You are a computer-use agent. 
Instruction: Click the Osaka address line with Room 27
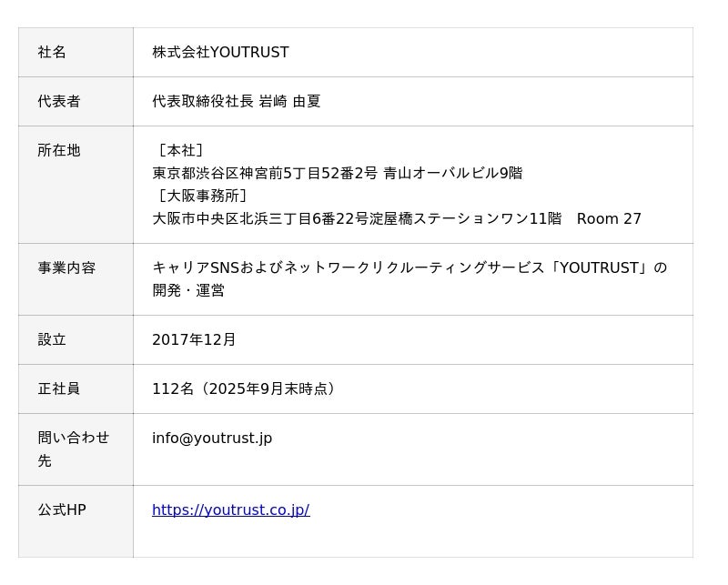coord(396,219)
